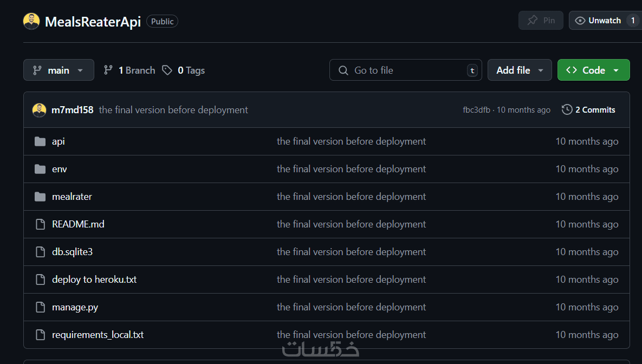
Task: Expand the Add file dropdown
Action: (x=519, y=70)
